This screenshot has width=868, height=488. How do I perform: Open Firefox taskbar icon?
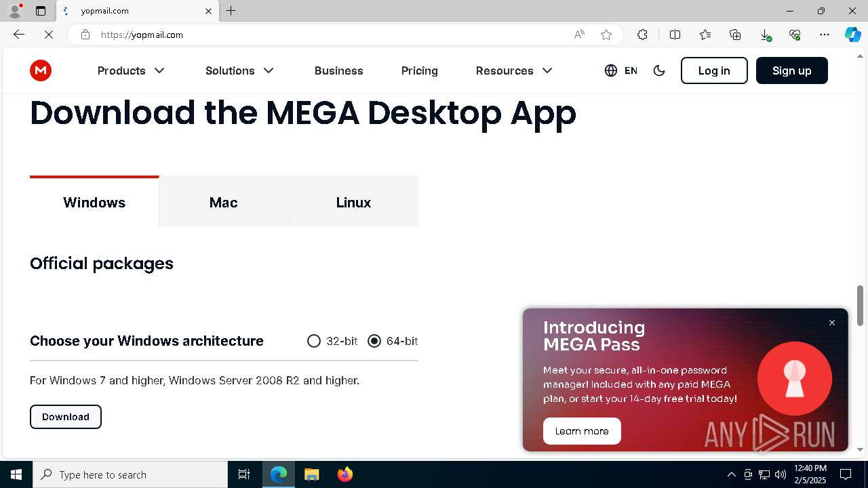click(x=345, y=474)
